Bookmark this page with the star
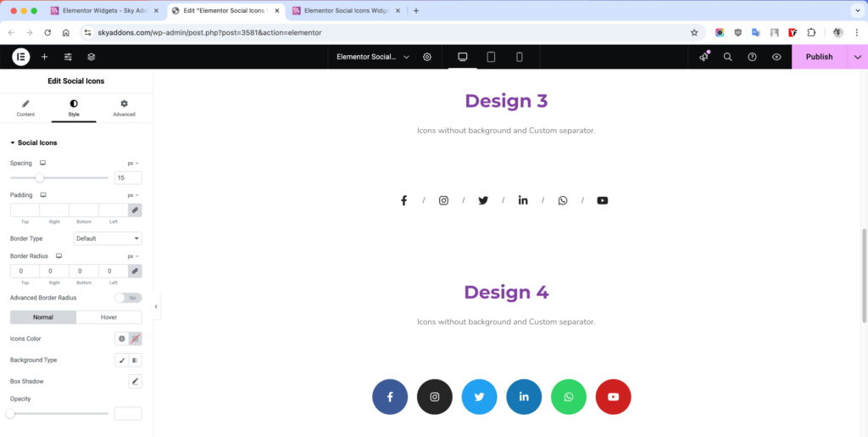Viewport: 868px width, 437px height. click(694, 33)
